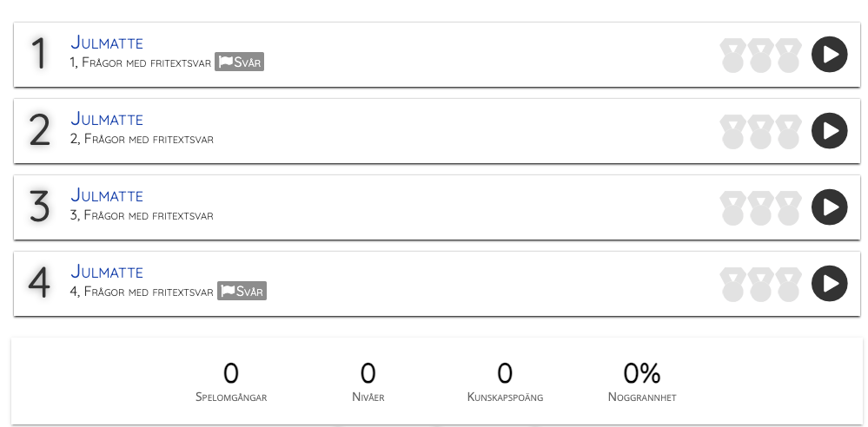868x427 pixels.
Task: Click the first medal icon in row 1
Action: click(732, 56)
